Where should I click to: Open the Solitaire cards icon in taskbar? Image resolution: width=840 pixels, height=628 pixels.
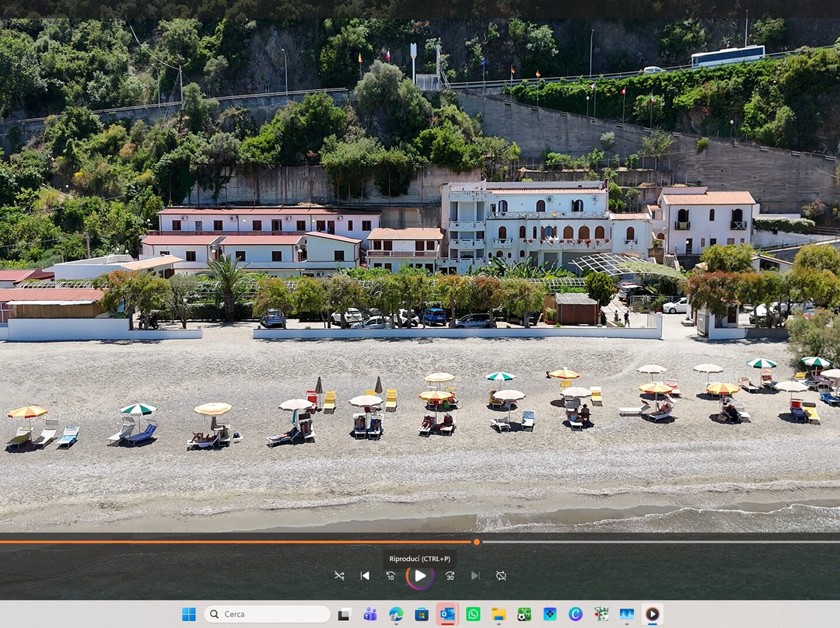[601, 614]
